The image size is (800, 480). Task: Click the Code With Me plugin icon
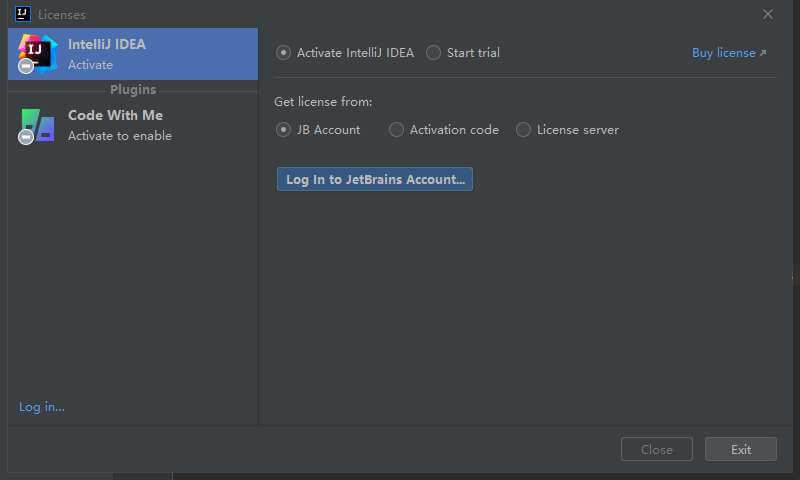point(37,125)
